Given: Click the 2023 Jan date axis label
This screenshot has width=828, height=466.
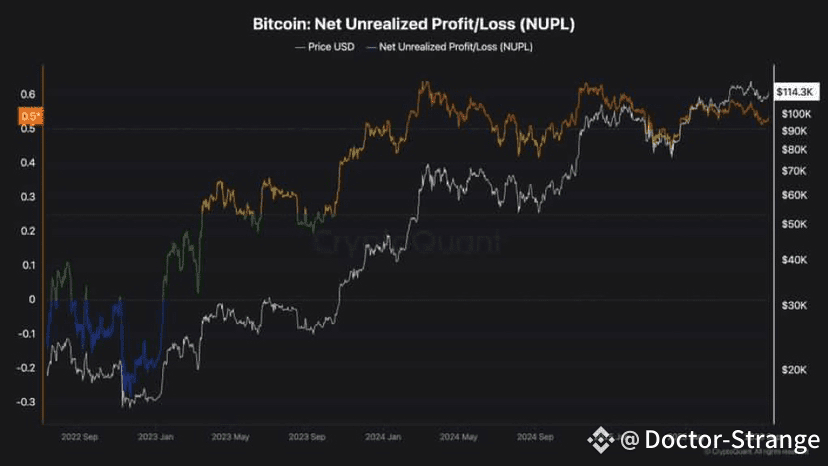Looking at the screenshot, I should (155, 437).
